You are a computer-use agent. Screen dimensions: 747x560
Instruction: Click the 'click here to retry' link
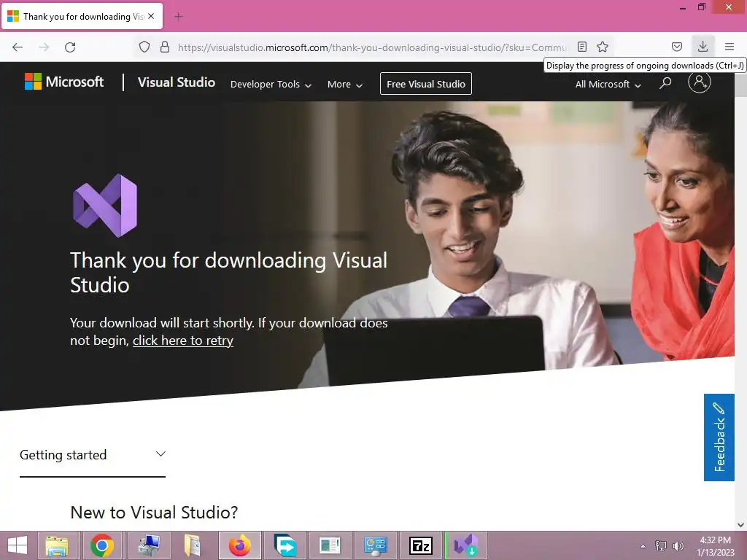pos(183,341)
